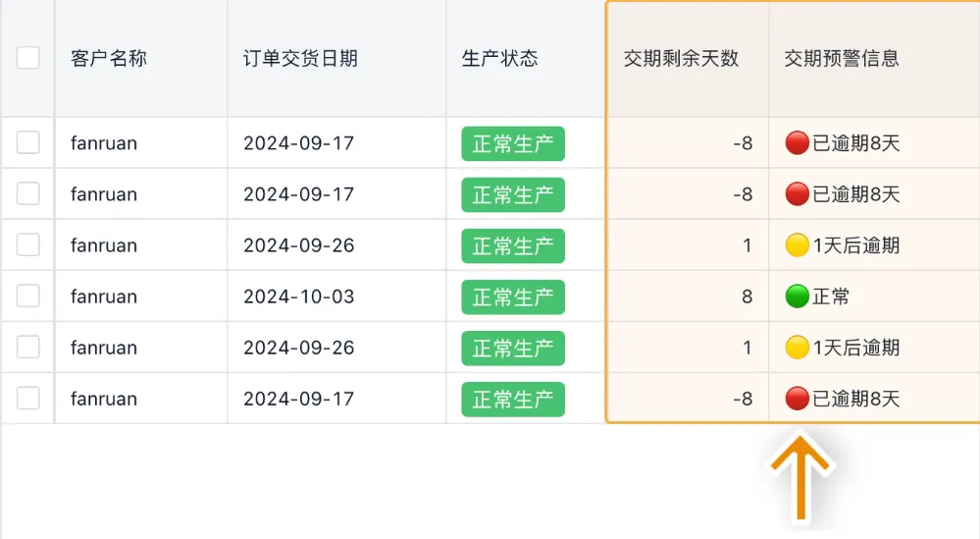
Task: Click the 正常生产 badge in the 2024-10-03 row
Action: point(513,297)
